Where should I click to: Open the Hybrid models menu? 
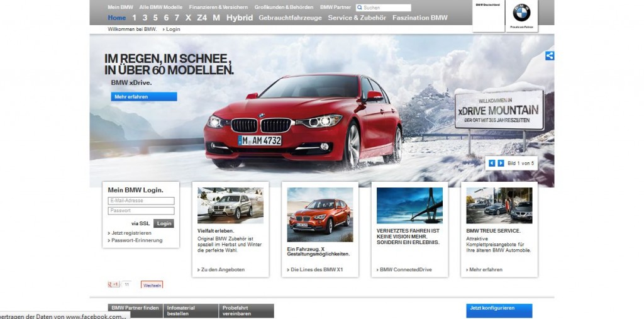tap(240, 18)
